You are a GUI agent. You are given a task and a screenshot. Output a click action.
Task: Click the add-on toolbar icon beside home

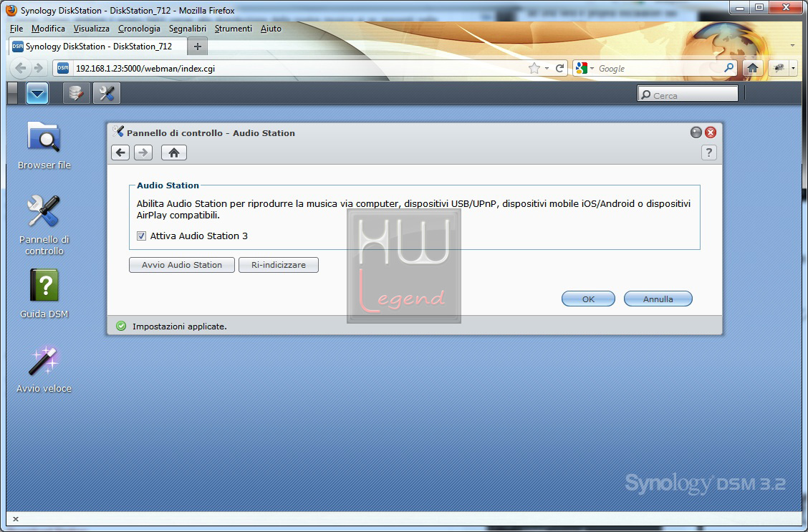(x=779, y=67)
